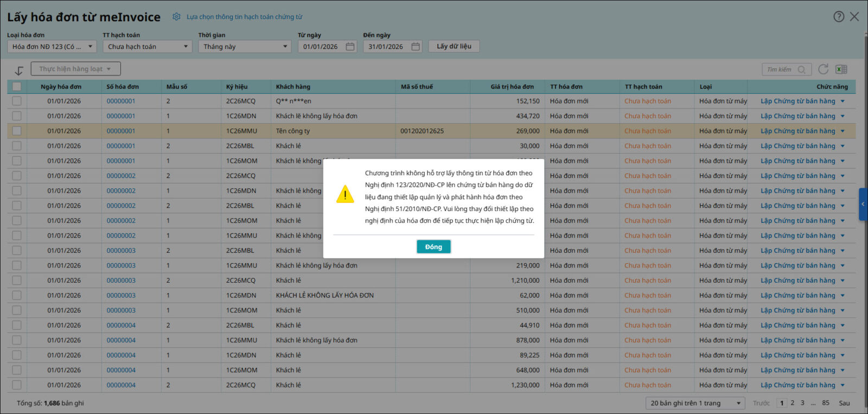Click the Đóng button in warning dialog
The height and width of the screenshot is (414, 868).
point(433,247)
